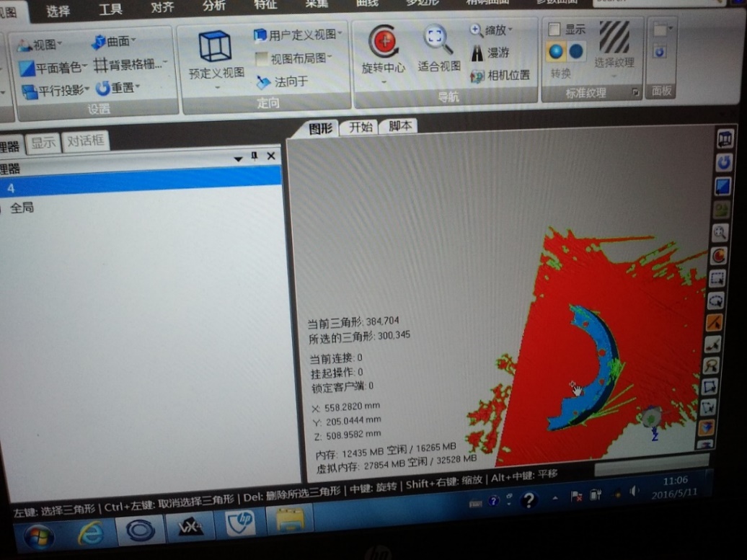Select the orange line selection tool
The height and width of the screenshot is (560, 747).
pos(714,323)
